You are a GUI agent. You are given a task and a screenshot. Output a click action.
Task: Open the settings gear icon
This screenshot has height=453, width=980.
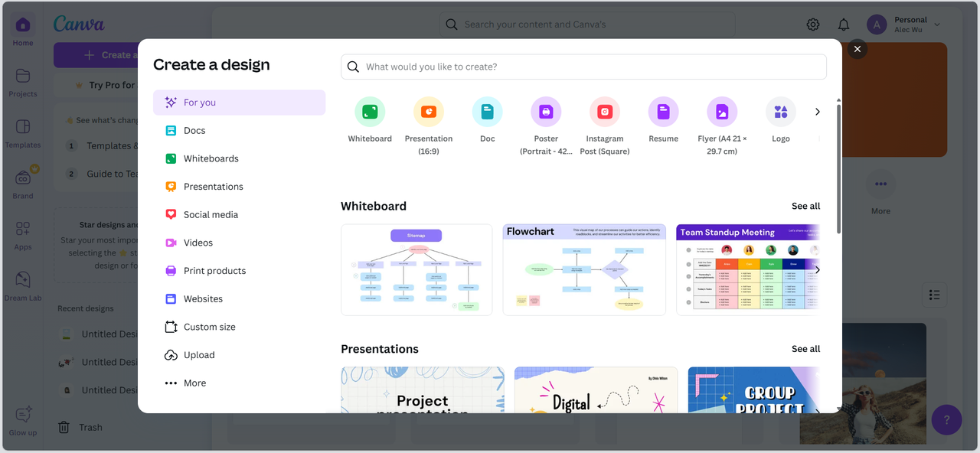click(x=813, y=24)
